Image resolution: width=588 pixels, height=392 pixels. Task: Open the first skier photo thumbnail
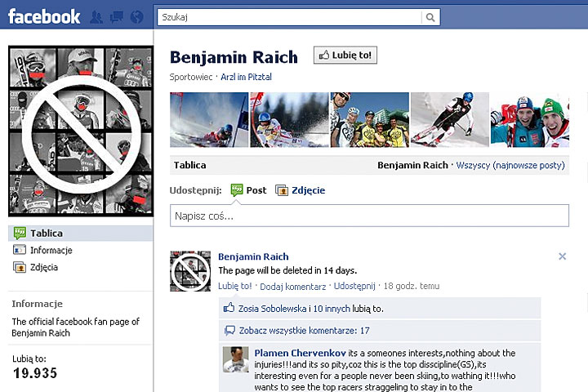coord(209,120)
